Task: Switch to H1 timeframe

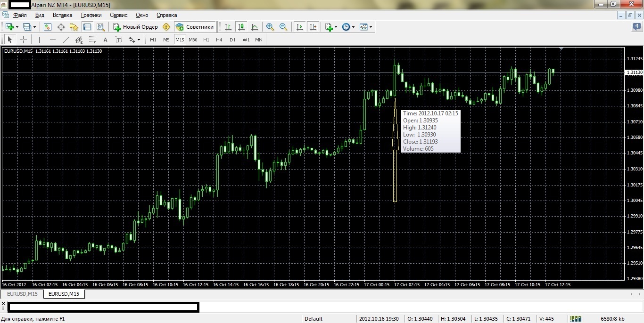Action: tap(206, 40)
